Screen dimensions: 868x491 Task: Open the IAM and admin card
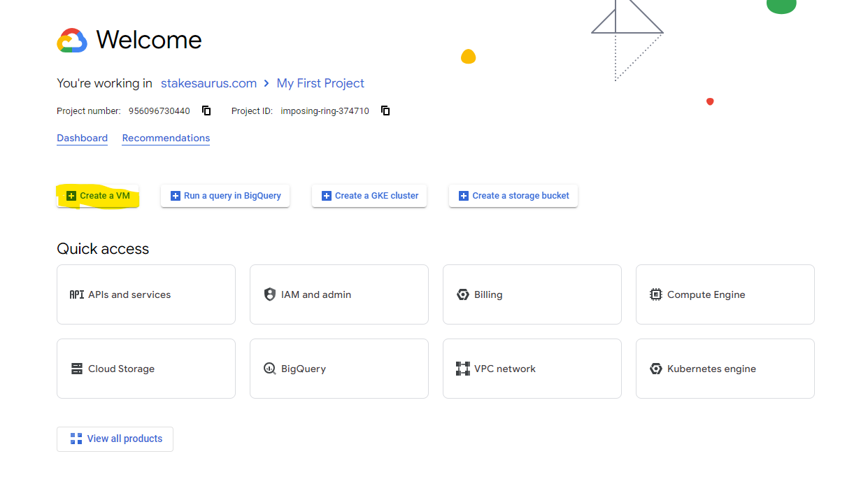coord(339,294)
